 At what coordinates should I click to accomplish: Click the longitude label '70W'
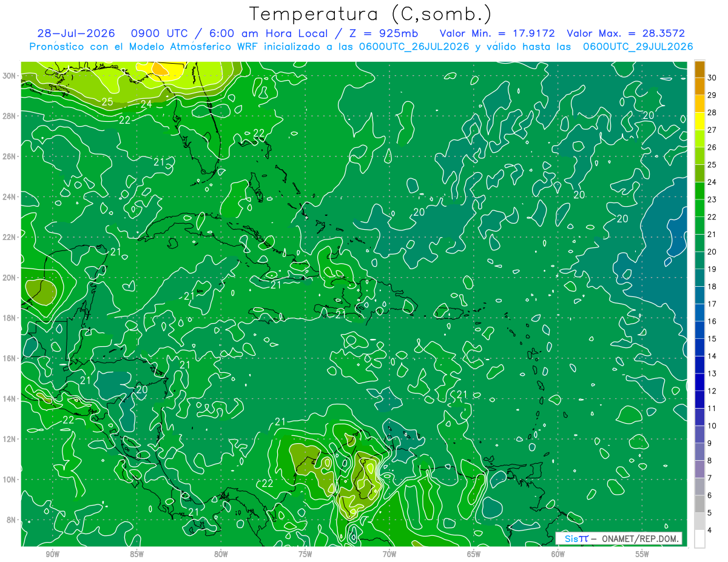pyautogui.click(x=389, y=554)
